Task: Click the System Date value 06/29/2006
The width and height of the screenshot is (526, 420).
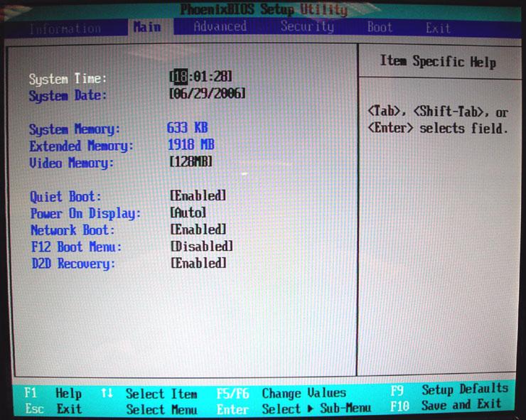Action: point(208,93)
